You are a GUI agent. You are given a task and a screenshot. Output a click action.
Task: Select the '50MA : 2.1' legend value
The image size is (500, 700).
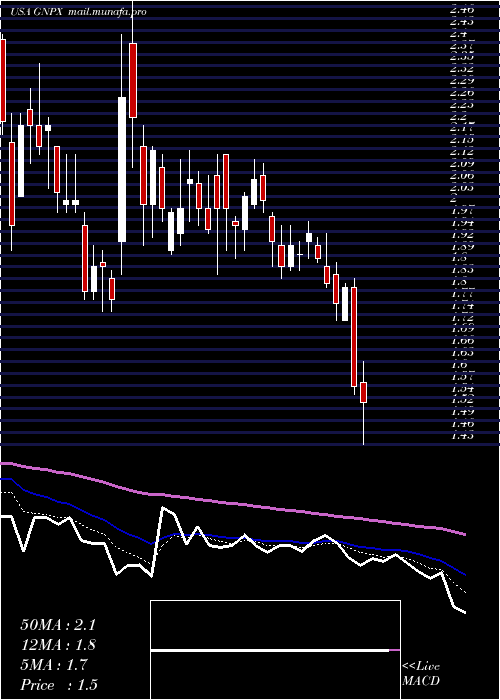58,625
